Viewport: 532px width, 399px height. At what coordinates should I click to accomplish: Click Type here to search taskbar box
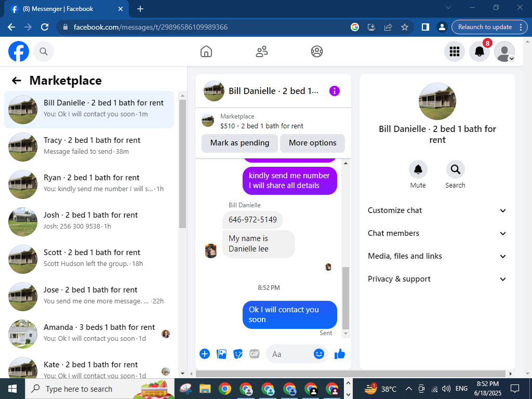[99, 389]
